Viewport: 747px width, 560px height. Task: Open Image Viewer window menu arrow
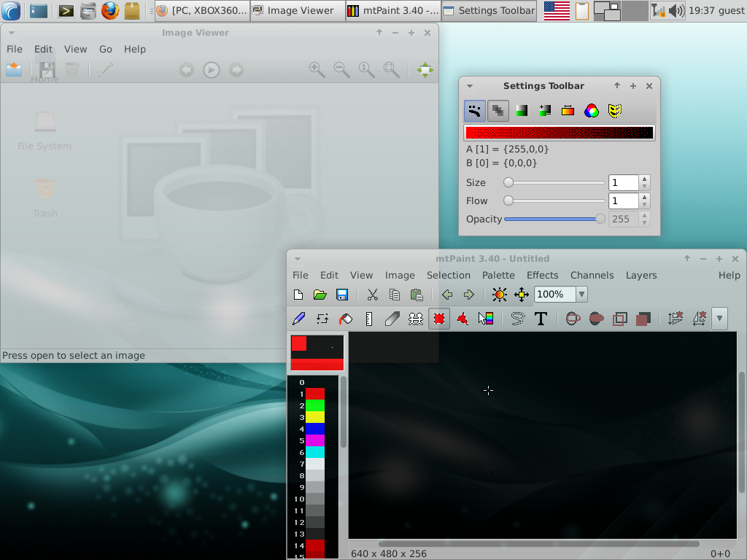coord(12,33)
